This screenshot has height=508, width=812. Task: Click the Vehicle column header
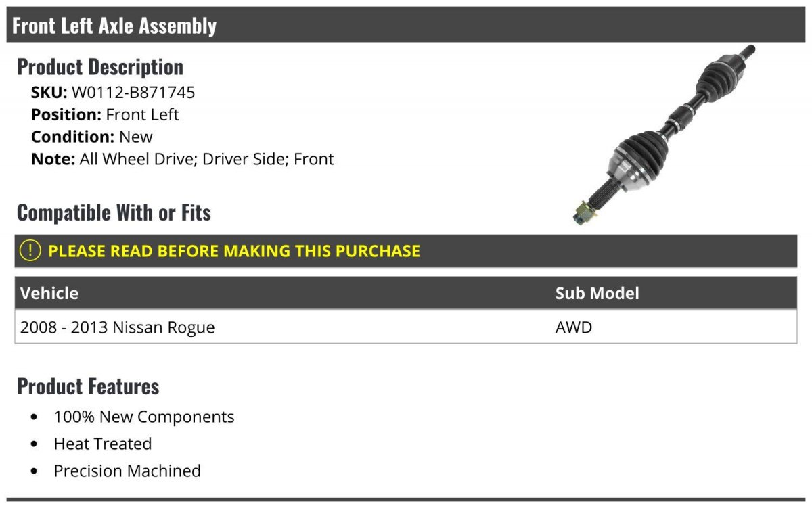(49, 293)
